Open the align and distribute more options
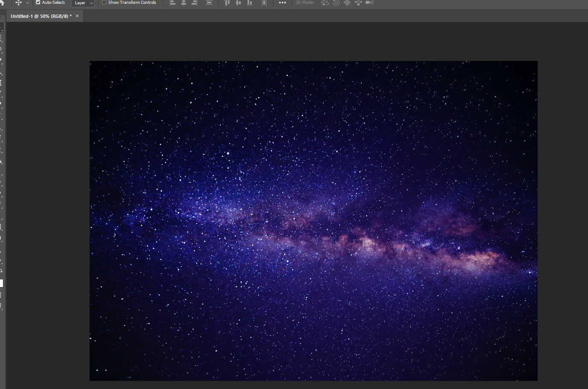This screenshot has height=389, width=588. click(282, 3)
